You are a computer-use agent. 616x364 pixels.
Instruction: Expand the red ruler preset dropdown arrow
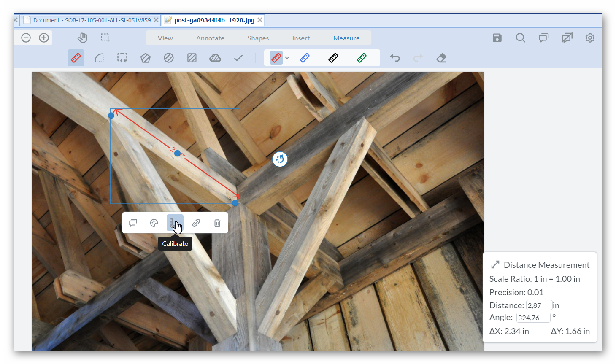(287, 58)
